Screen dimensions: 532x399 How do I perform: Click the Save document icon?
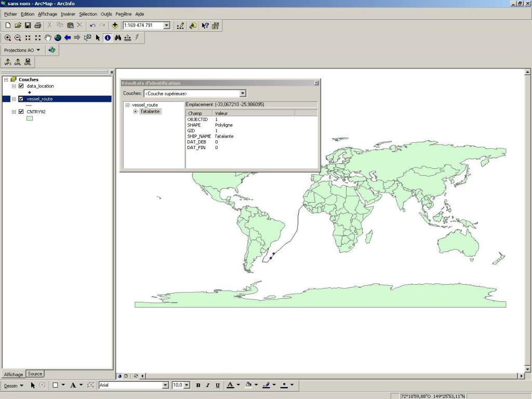28,25
